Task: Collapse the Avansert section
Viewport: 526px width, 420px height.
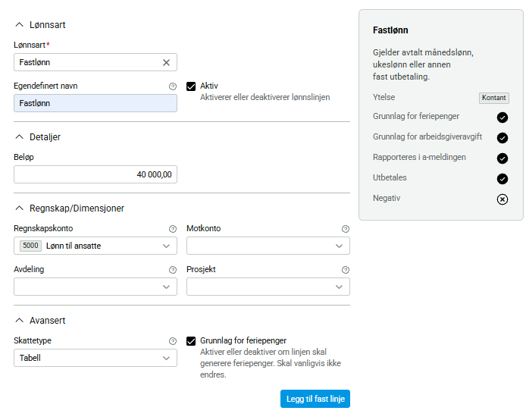Action: [20, 321]
